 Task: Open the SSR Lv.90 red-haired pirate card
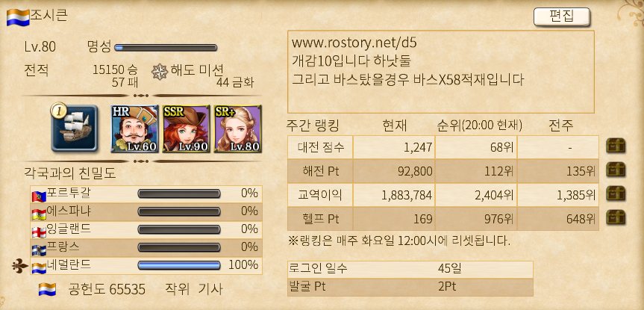pos(186,128)
